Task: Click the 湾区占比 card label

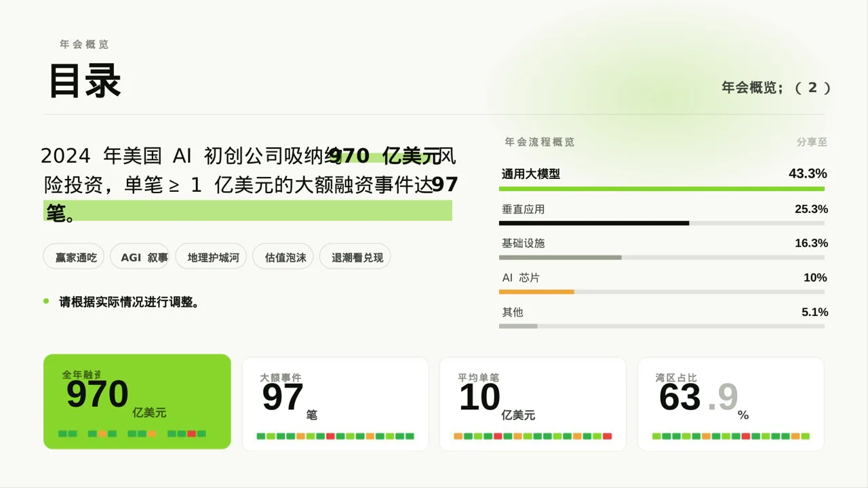Action: 676,378
